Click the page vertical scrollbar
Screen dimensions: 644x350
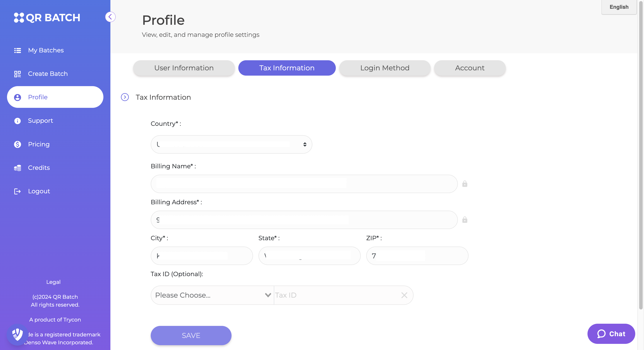click(641, 155)
